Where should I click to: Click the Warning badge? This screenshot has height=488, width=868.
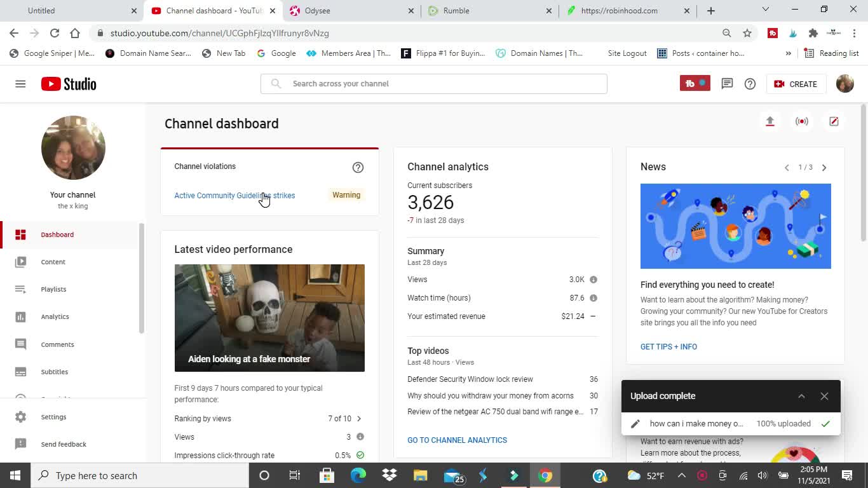point(346,195)
